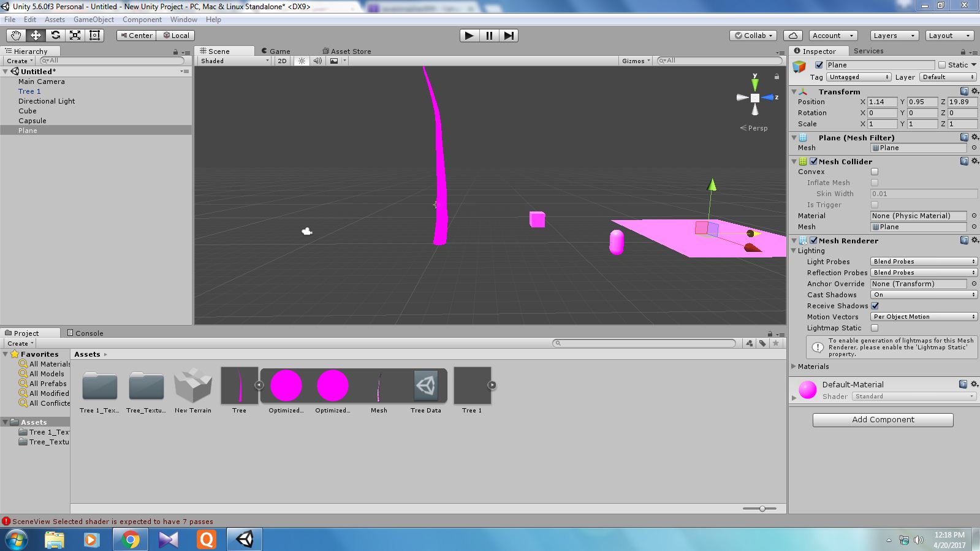This screenshot has height=551, width=980.
Task: Select Directional Light in Hierarchy
Action: point(47,101)
